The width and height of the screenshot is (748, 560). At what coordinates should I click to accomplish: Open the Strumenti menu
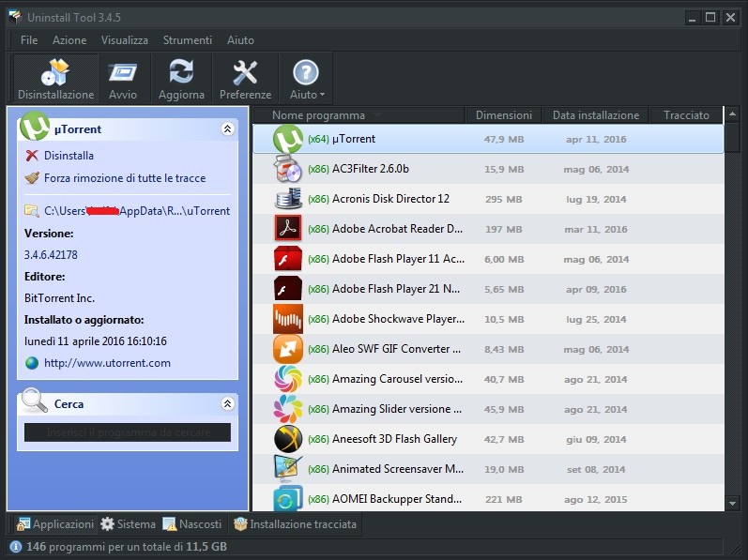(188, 40)
